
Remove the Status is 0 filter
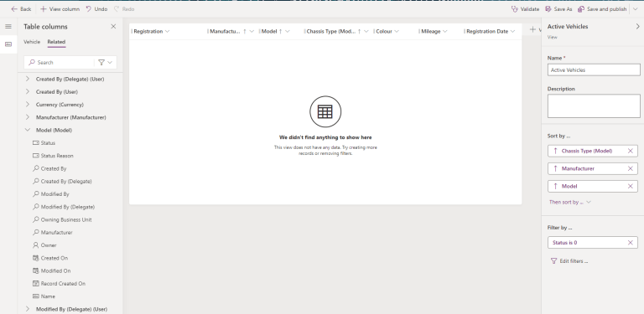click(631, 243)
